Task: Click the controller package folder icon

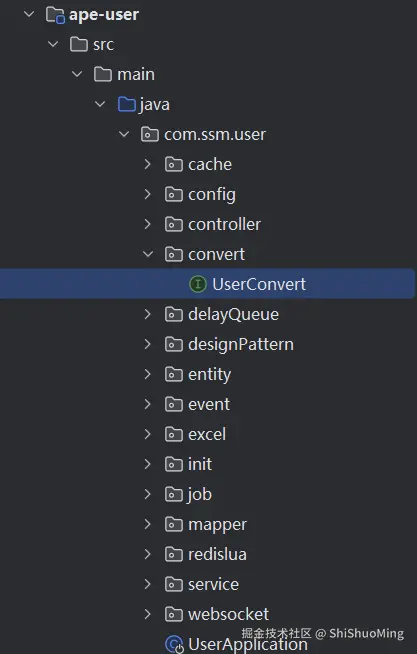Action: pos(174,224)
